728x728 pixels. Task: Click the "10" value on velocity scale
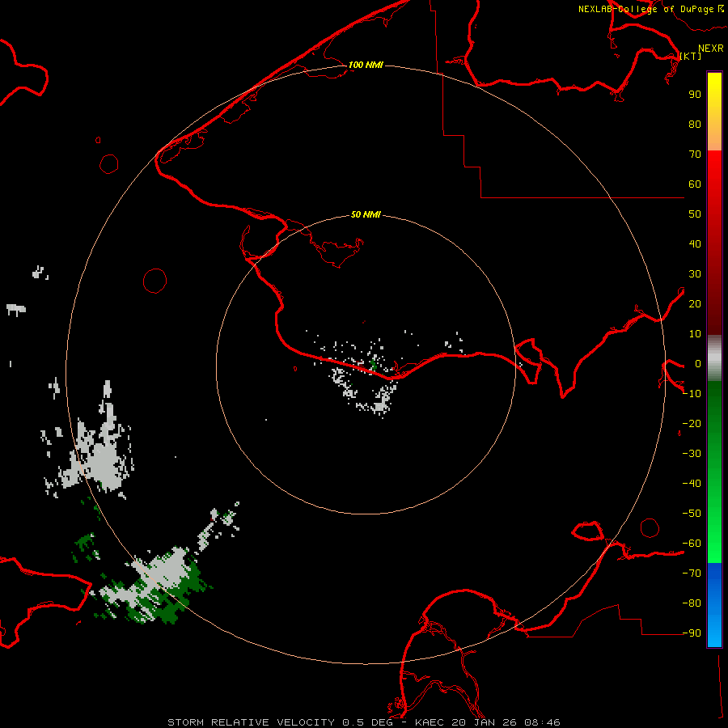(695, 334)
